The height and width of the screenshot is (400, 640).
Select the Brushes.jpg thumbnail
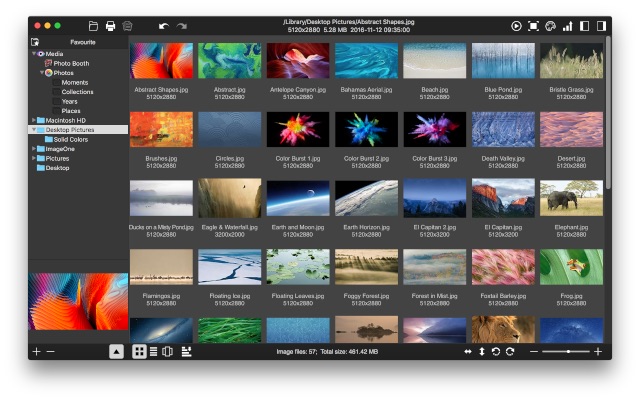(x=161, y=129)
